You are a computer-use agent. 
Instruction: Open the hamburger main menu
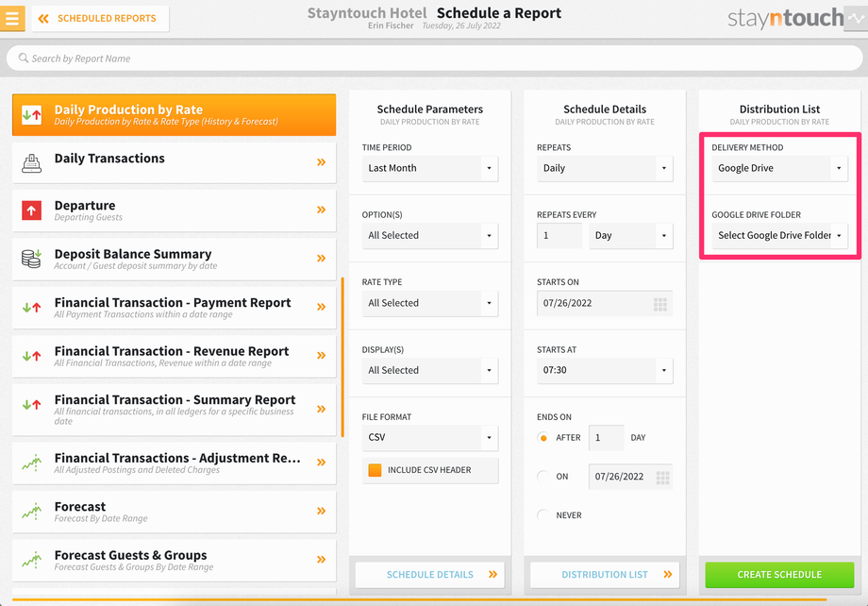[x=11, y=18]
